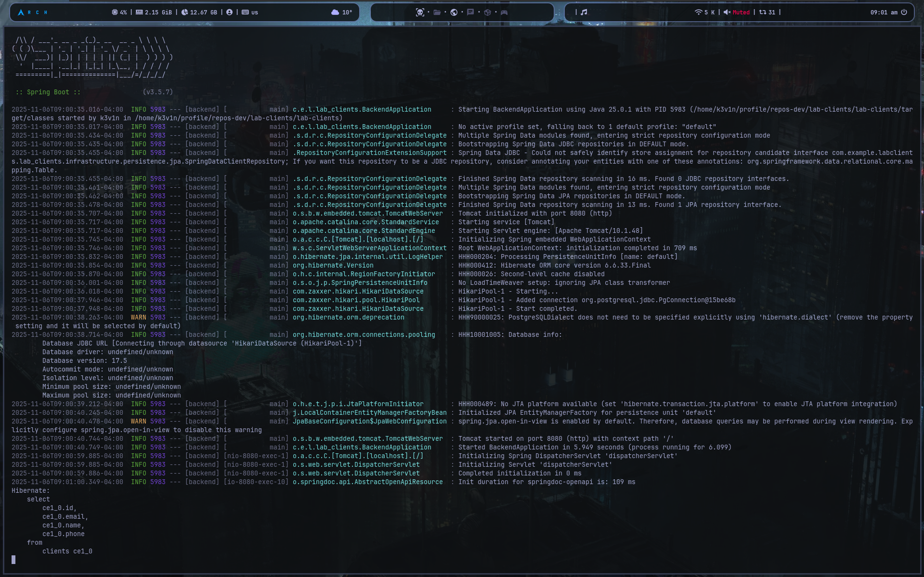
Task: Select the gamepad gaming workspace
Action: pyautogui.click(x=504, y=13)
